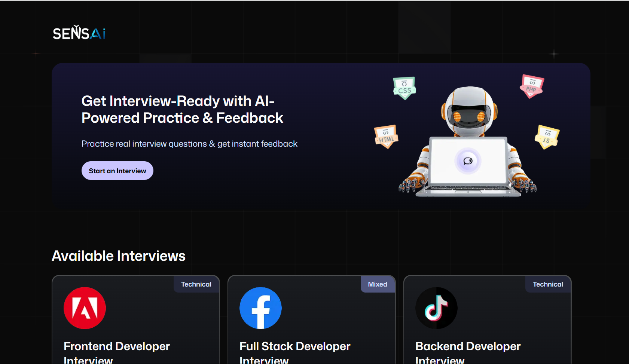Select the Mixed tag on Full Stack card

pyautogui.click(x=378, y=284)
